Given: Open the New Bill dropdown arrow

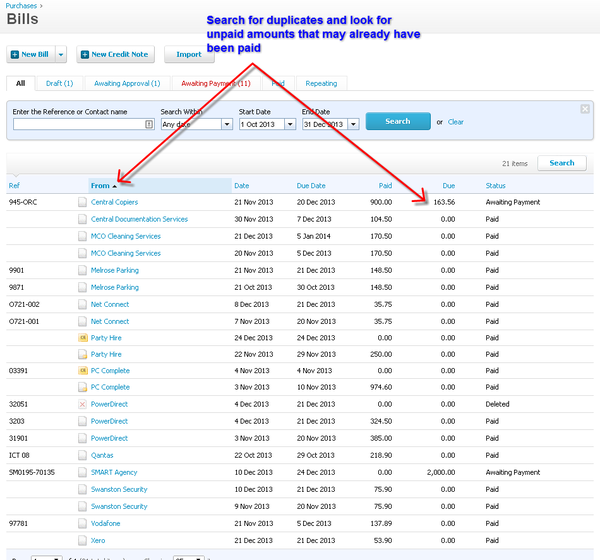Looking at the screenshot, I should pos(61,54).
